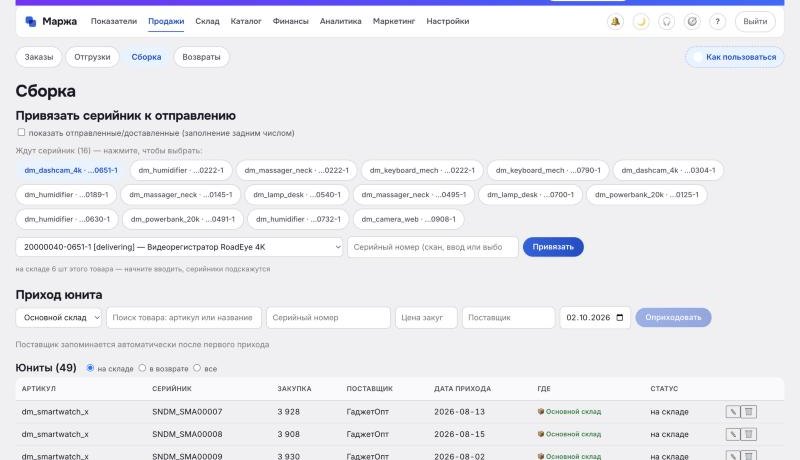
Task: Open support headphones icon
Action: coord(666,21)
